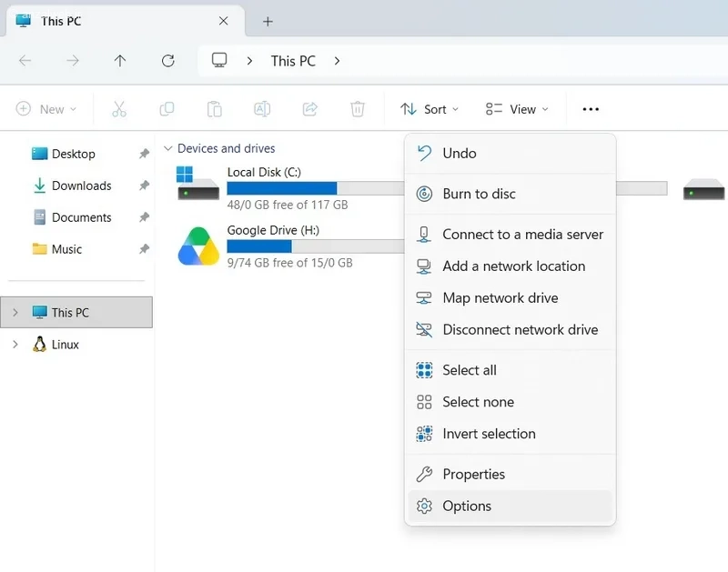Screen dimensions: 728x572
Task: Unpin Desktop using its pin icon
Action: [x=144, y=154]
